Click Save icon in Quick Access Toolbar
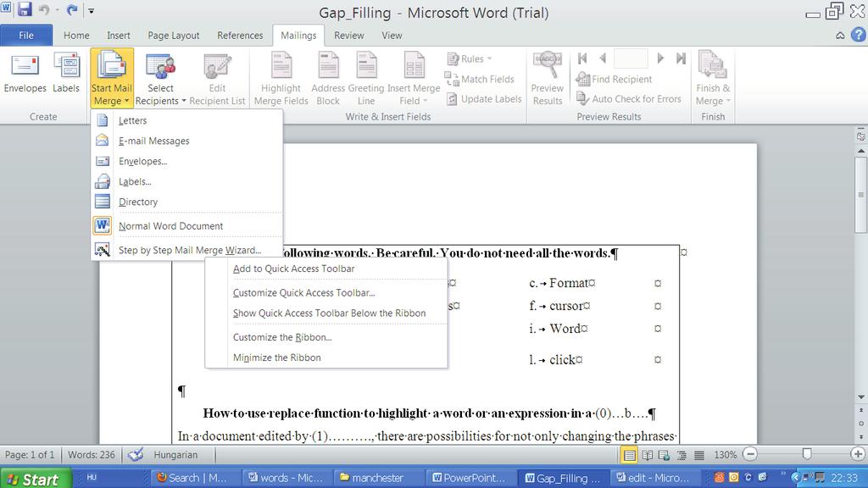This screenshot has width=868, height=488. coord(25,9)
